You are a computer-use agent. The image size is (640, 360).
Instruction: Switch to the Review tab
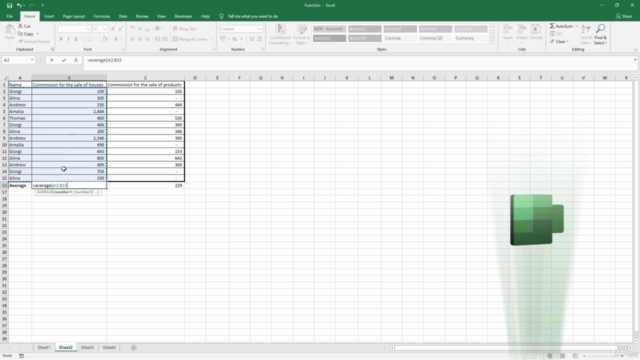pyautogui.click(x=142, y=16)
